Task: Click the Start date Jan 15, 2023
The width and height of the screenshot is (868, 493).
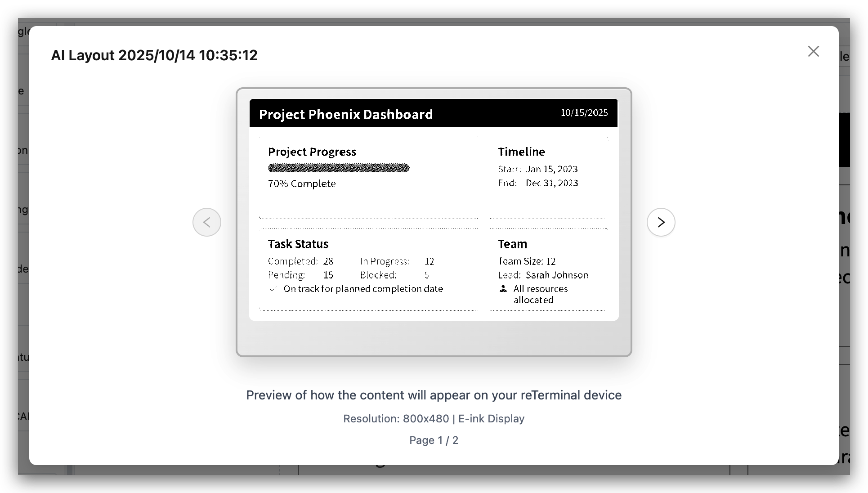Action: [551, 169]
